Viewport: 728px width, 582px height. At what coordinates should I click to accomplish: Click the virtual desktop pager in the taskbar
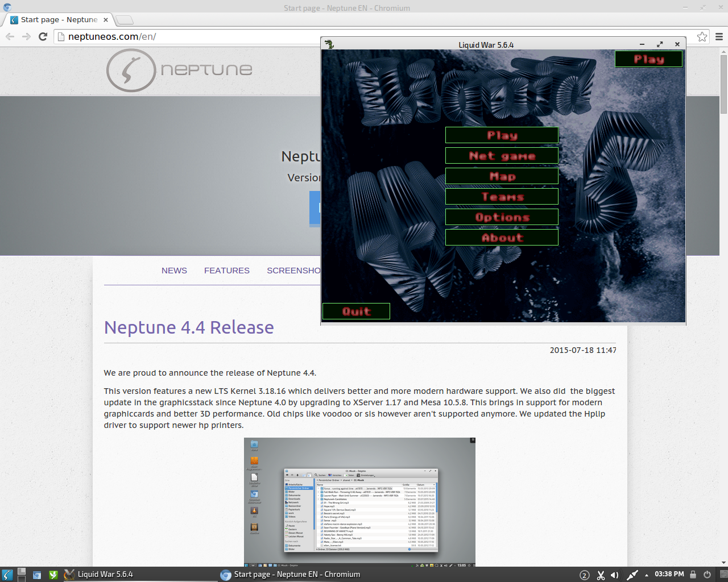click(21, 575)
